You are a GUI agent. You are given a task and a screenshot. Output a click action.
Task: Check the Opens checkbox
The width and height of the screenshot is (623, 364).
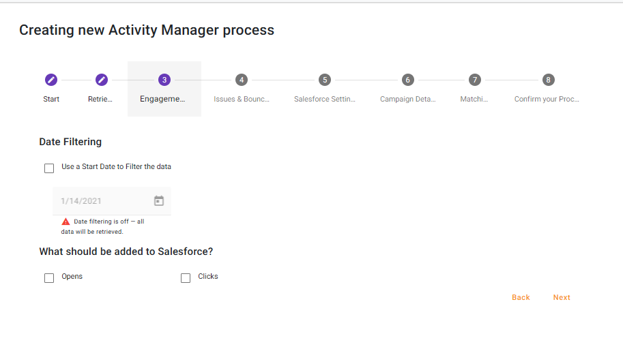[x=49, y=278]
